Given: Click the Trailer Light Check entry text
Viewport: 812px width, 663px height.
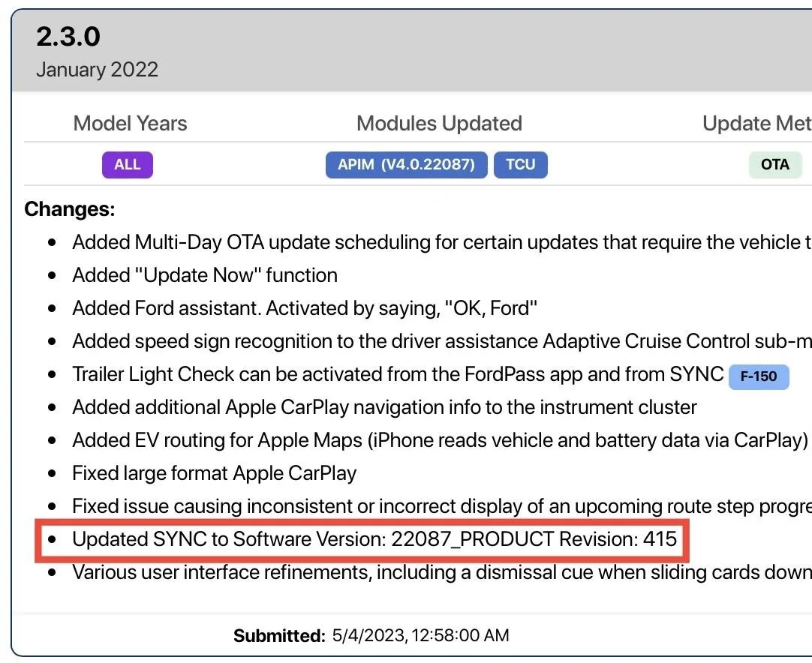Looking at the screenshot, I should click(398, 374).
